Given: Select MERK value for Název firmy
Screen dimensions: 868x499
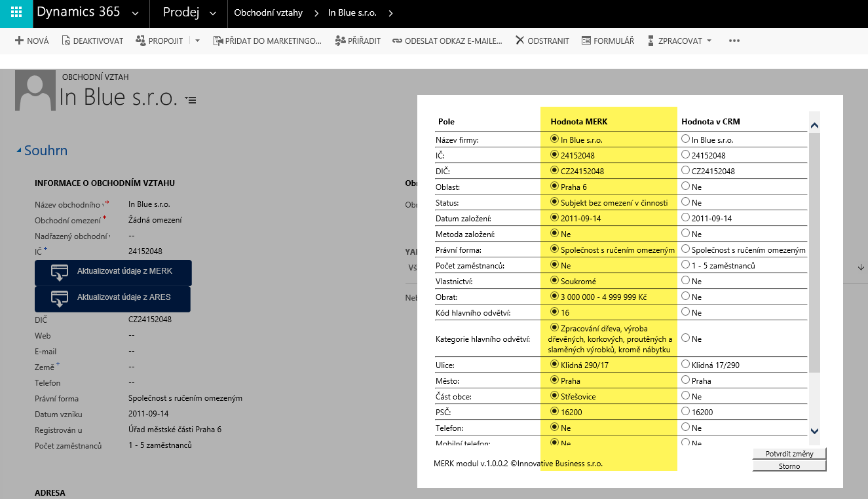Looking at the screenshot, I should (x=555, y=139).
